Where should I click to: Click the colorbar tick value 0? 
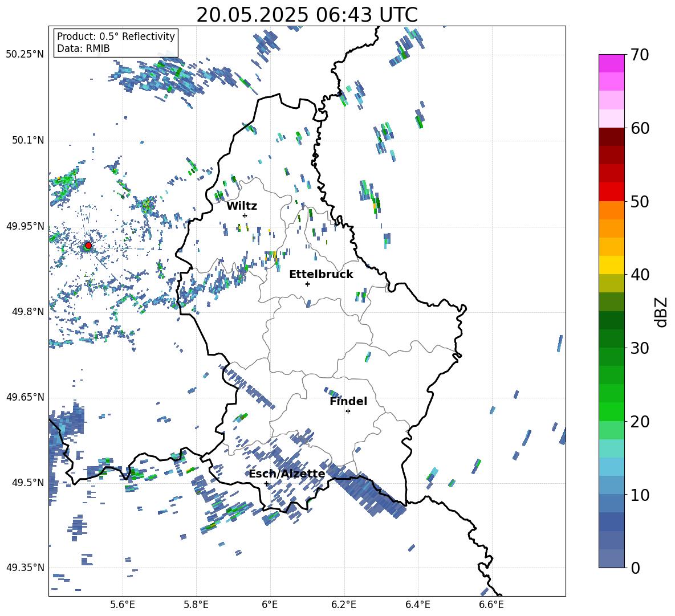tap(636, 568)
